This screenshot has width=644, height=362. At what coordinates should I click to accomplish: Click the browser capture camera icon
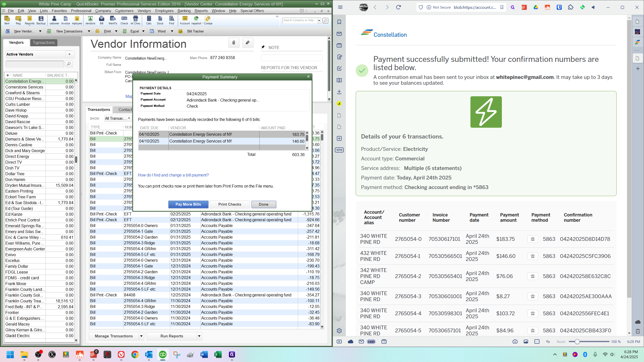(515, 342)
